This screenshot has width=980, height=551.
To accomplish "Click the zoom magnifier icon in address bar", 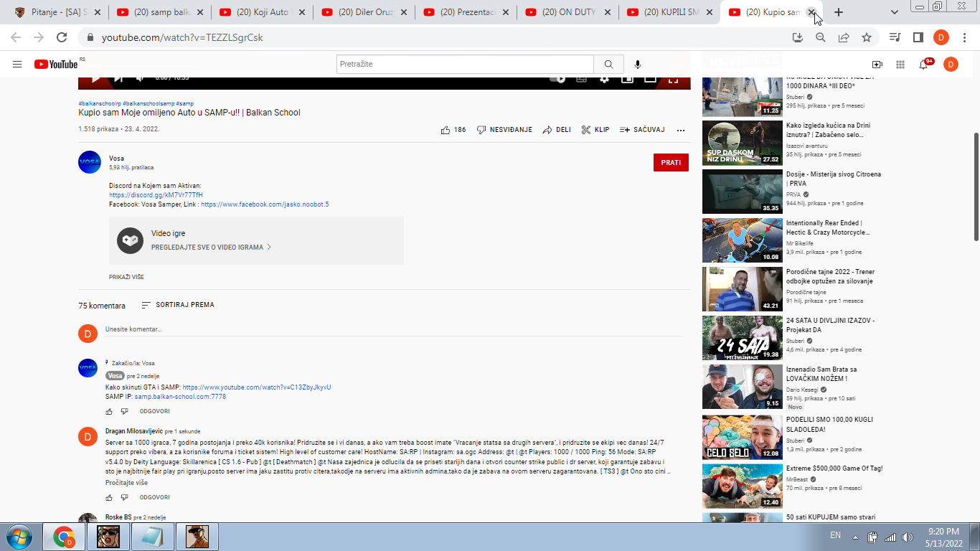I will (x=821, y=37).
